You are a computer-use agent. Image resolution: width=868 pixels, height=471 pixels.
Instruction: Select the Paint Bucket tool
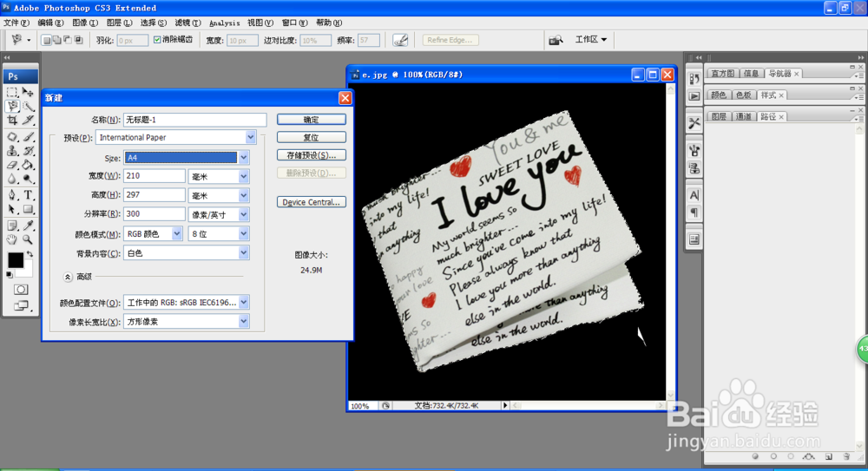[28, 165]
